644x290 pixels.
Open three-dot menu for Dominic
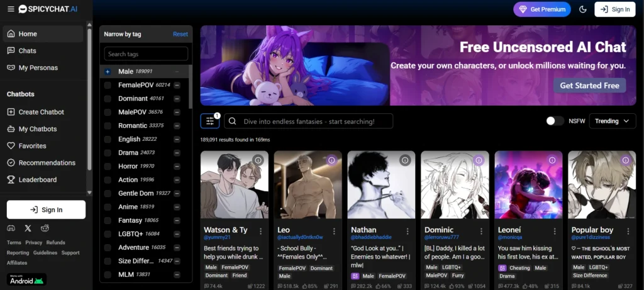click(481, 231)
